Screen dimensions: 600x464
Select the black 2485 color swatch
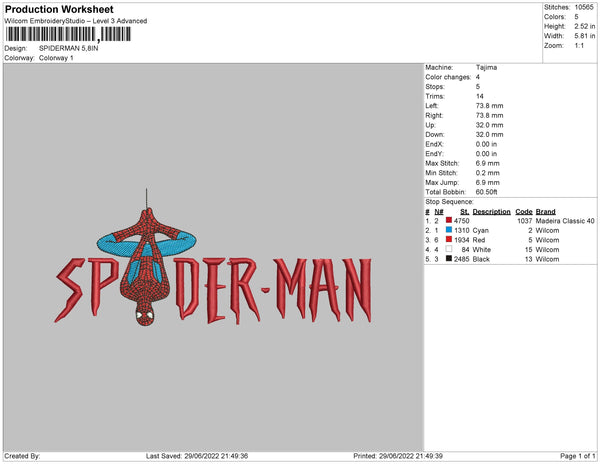pyautogui.click(x=449, y=259)
